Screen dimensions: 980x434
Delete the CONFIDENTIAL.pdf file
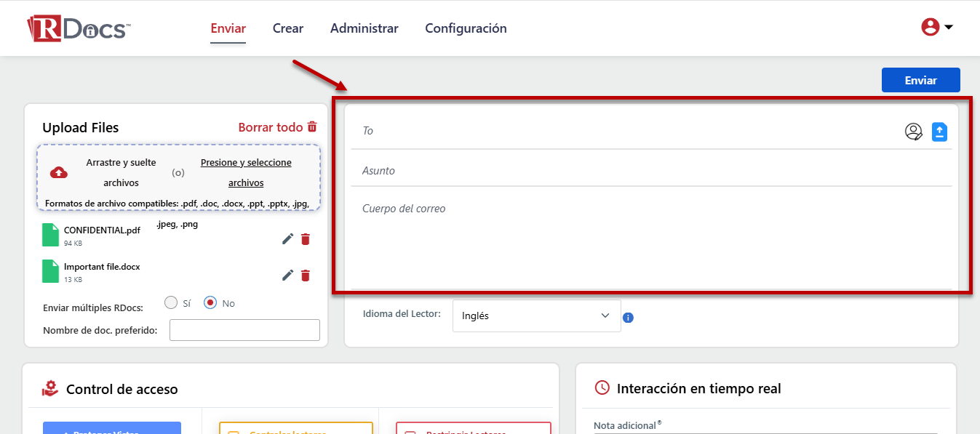[x=306, y=239]
